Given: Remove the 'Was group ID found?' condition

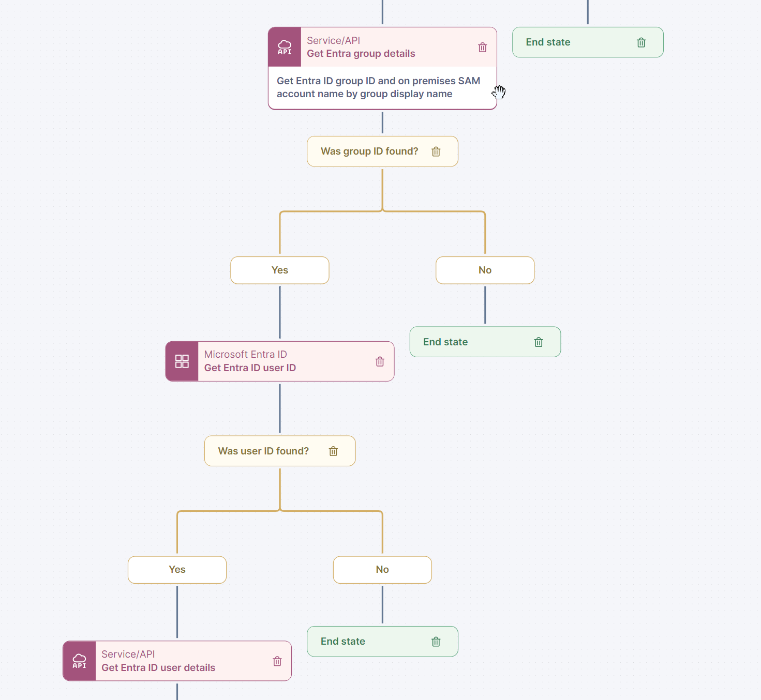Looking at the screenshot, I should point(436,151).
